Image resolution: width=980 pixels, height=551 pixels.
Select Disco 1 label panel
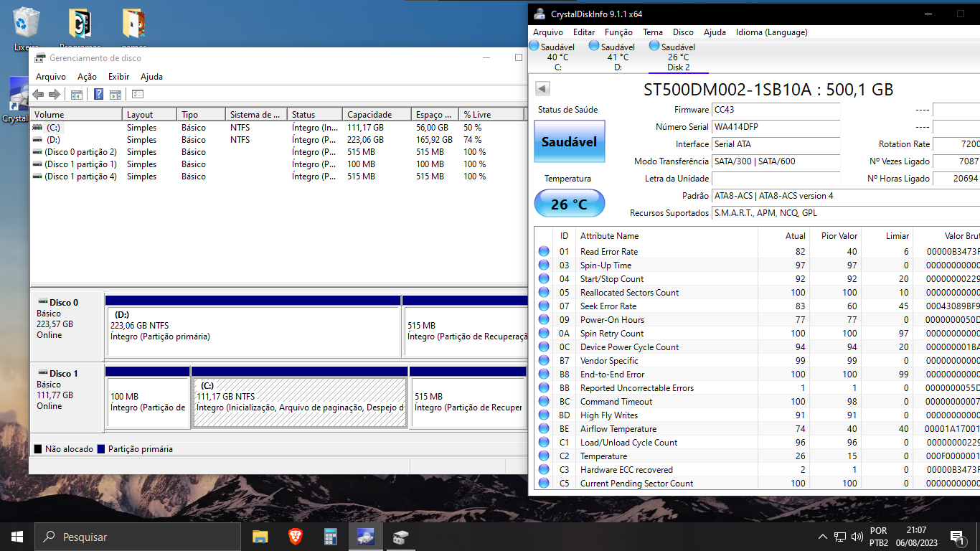(67, 397)
